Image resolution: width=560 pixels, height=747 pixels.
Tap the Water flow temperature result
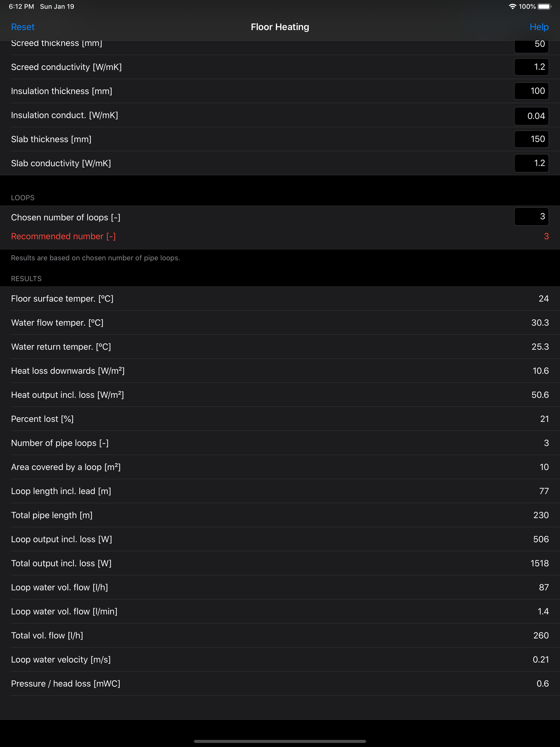[x=280, y=323]
